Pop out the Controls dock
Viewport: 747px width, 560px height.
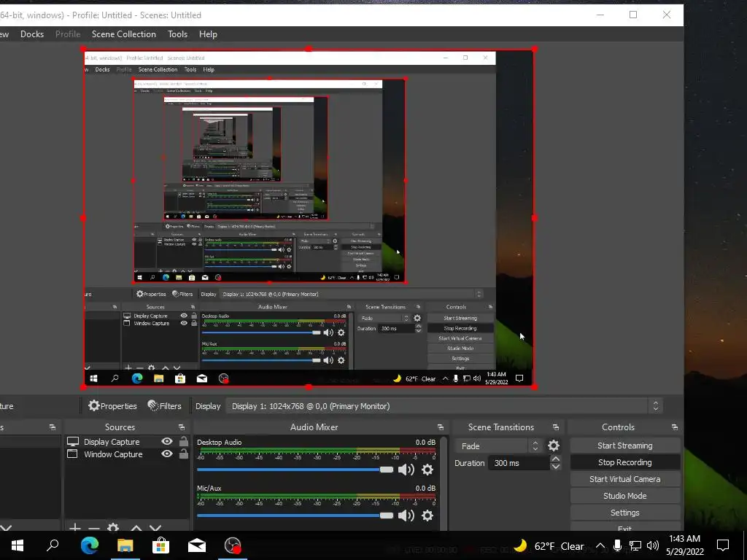click(675, 427)
